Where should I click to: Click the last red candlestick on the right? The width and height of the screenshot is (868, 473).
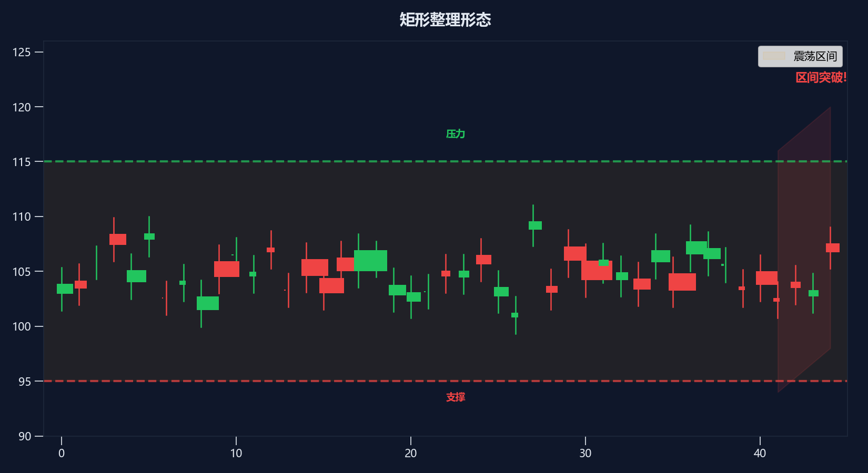tap(832, 248)
